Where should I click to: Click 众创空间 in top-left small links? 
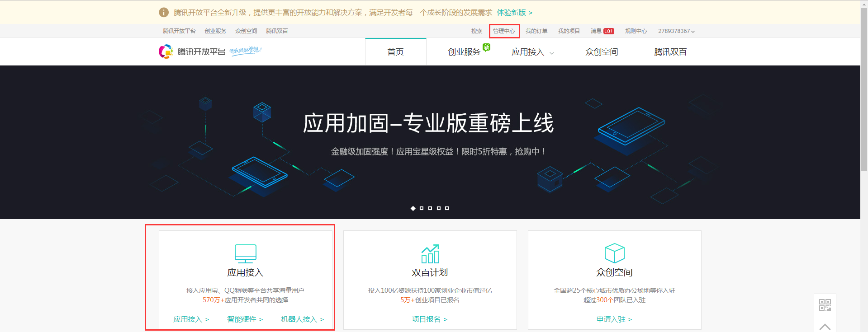click(x=246, y=31)
